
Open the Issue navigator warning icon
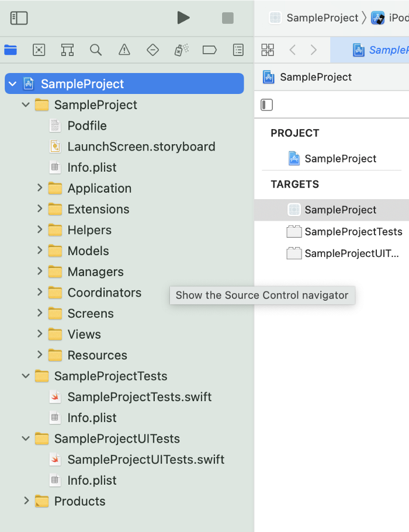pos(124,50)
